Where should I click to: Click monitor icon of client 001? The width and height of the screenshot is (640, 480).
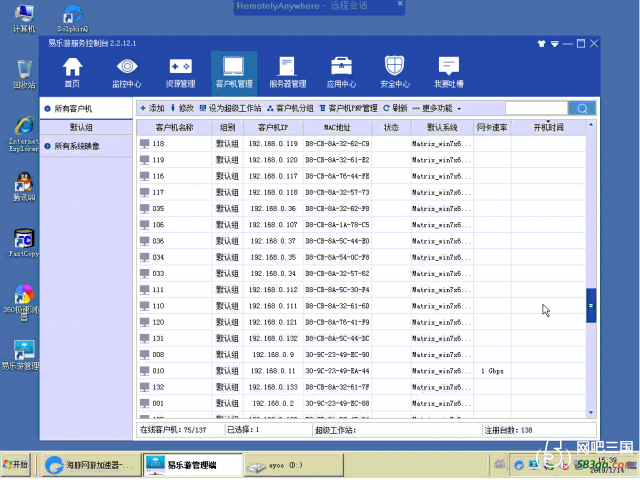coord(144,403)
